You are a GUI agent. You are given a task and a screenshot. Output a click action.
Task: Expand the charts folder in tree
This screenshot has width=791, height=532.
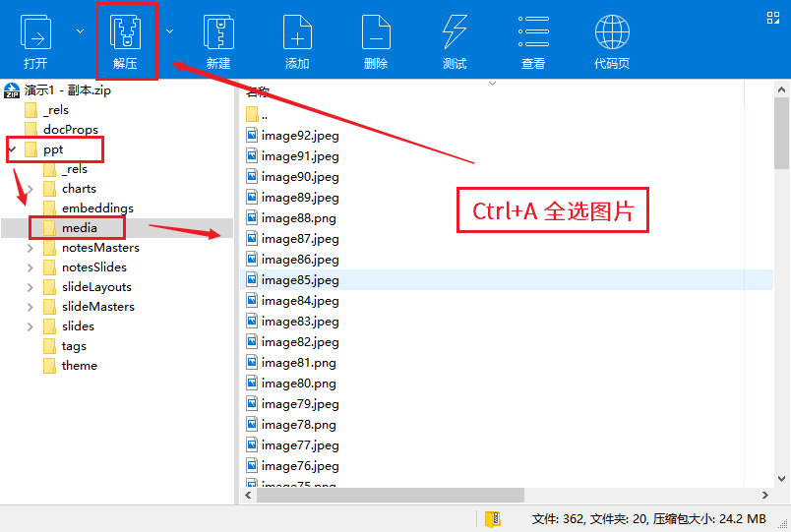pos(30,189)
